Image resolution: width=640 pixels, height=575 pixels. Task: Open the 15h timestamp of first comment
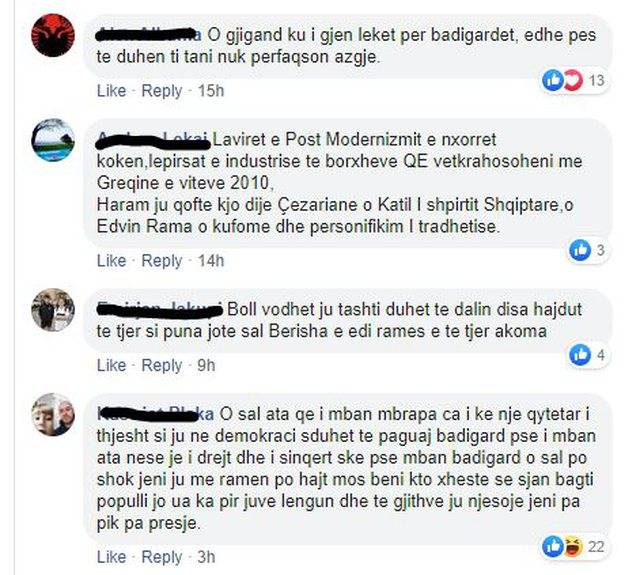click(x=211, y=91)
